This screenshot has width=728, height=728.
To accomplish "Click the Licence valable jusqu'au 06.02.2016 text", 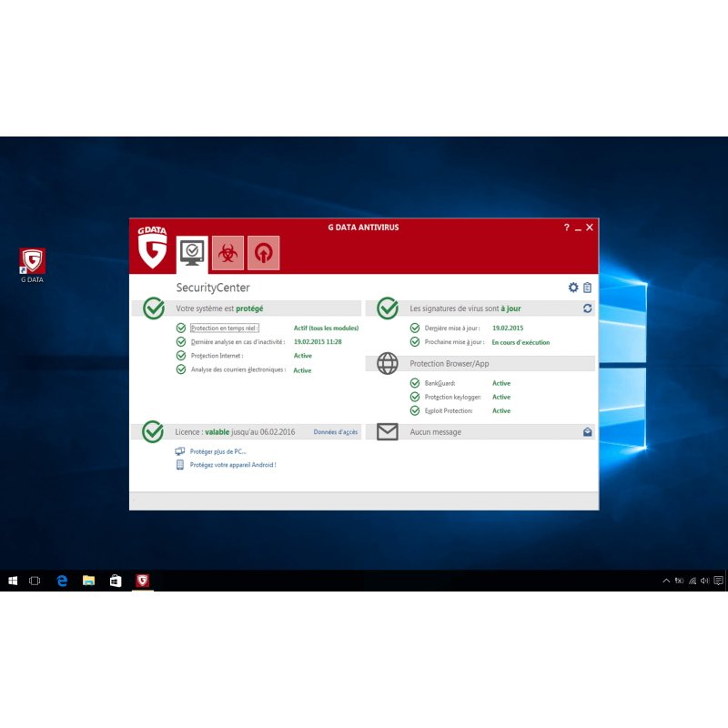I will coord(235,431).
